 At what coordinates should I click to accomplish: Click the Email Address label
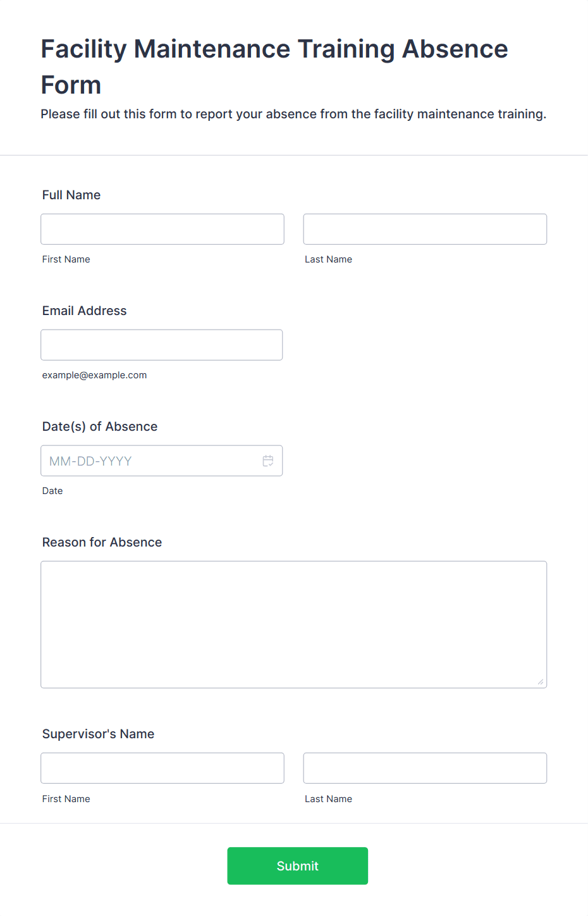click(85, 311)
